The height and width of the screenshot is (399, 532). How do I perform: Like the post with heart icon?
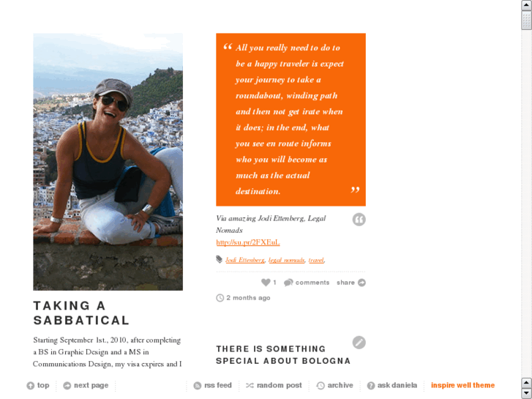tap(266, 282)
